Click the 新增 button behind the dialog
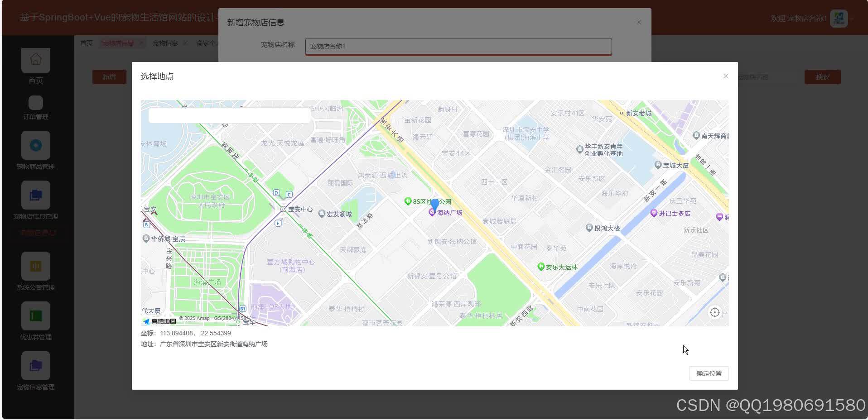Viewport: 868px width, 420px height. tap(109, 77)
